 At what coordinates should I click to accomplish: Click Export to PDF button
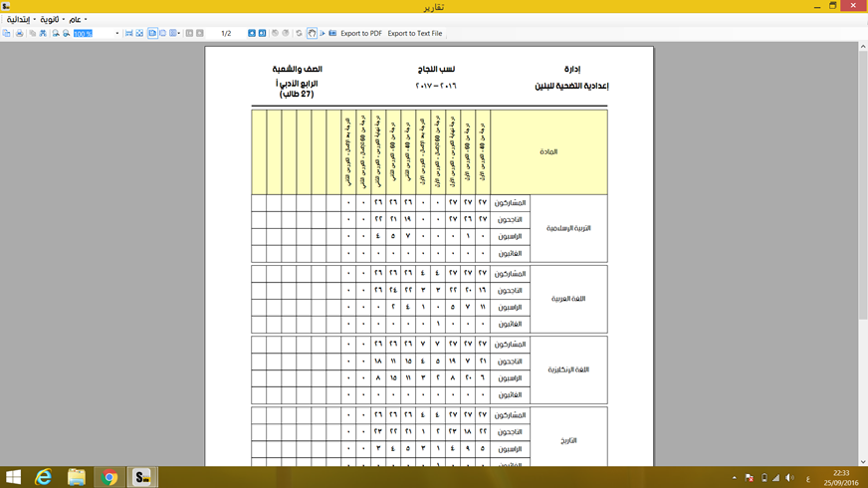tap(361, 34)
